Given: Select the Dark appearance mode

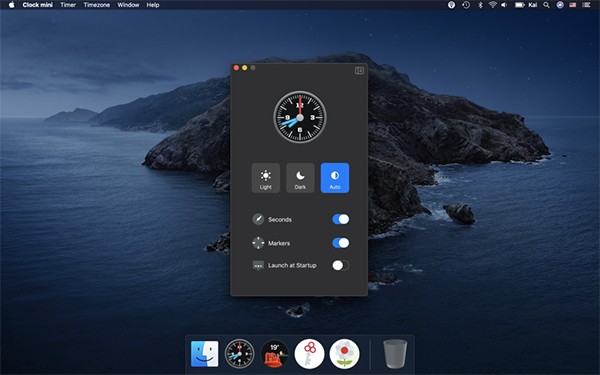Looking at the screenshot, I should [300, 178].
